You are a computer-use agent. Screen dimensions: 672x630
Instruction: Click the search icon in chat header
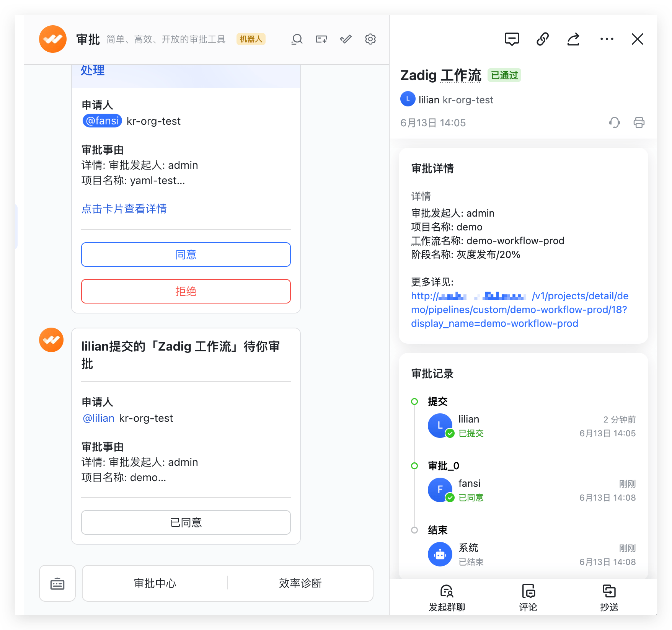pos(297,39)
